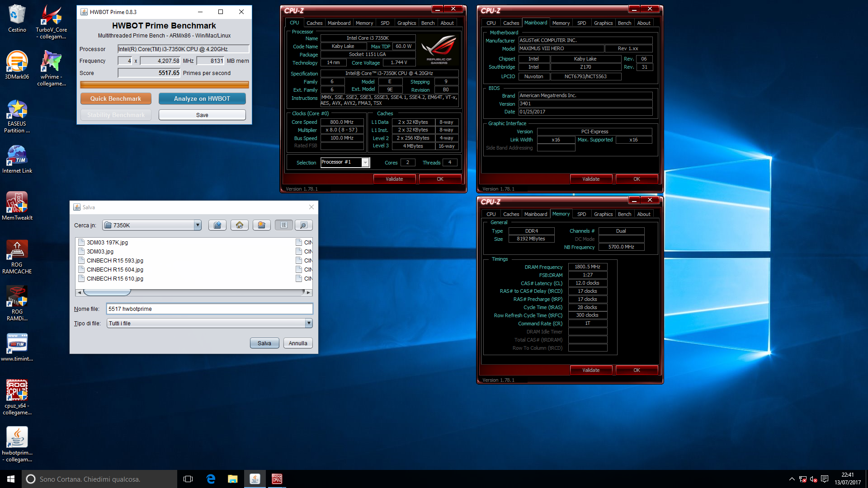868x488 pixels.
Task: Open File Explorer from taskbar
Action: click(x=233, y=479)
